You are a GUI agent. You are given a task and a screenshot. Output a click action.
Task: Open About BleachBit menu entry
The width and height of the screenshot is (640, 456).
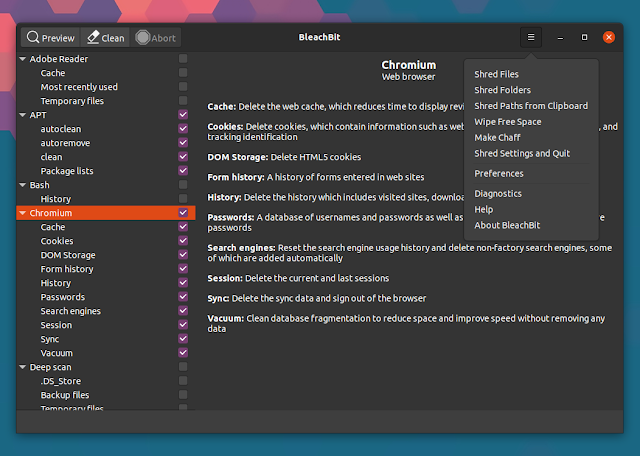pyautogui.click(x=508, y=226)
